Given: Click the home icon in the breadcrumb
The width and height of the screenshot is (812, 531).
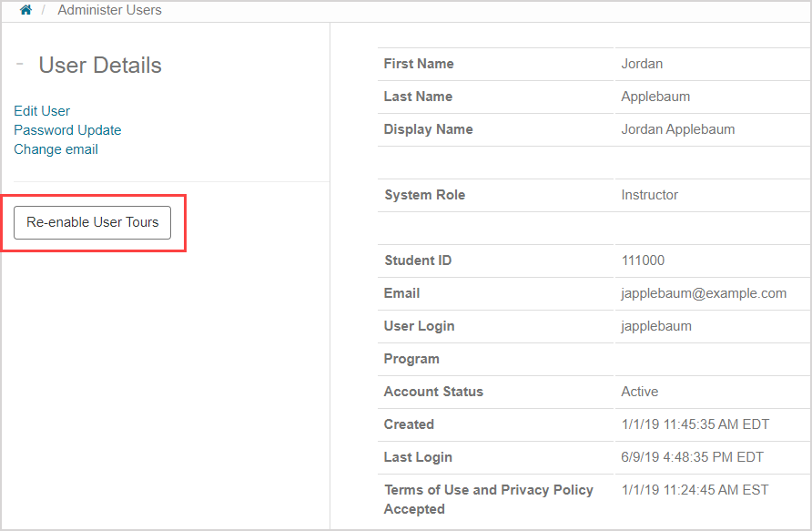Looking at the screenshot, I should [x=24, y=10].
